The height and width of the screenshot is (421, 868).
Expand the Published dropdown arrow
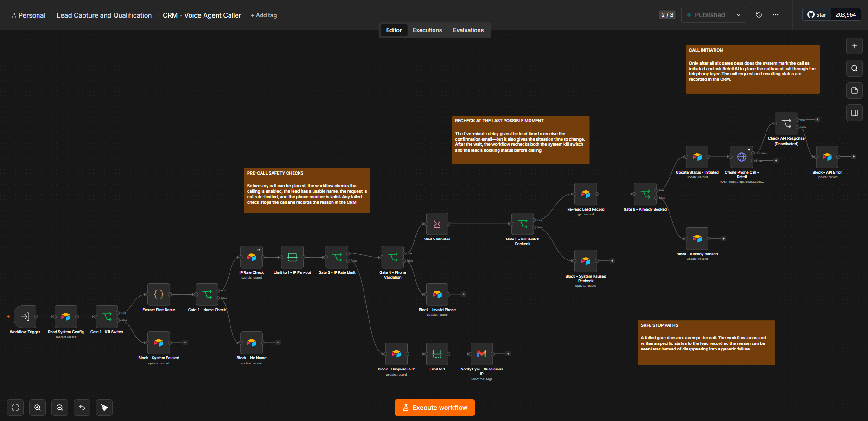tap(739, 15)
